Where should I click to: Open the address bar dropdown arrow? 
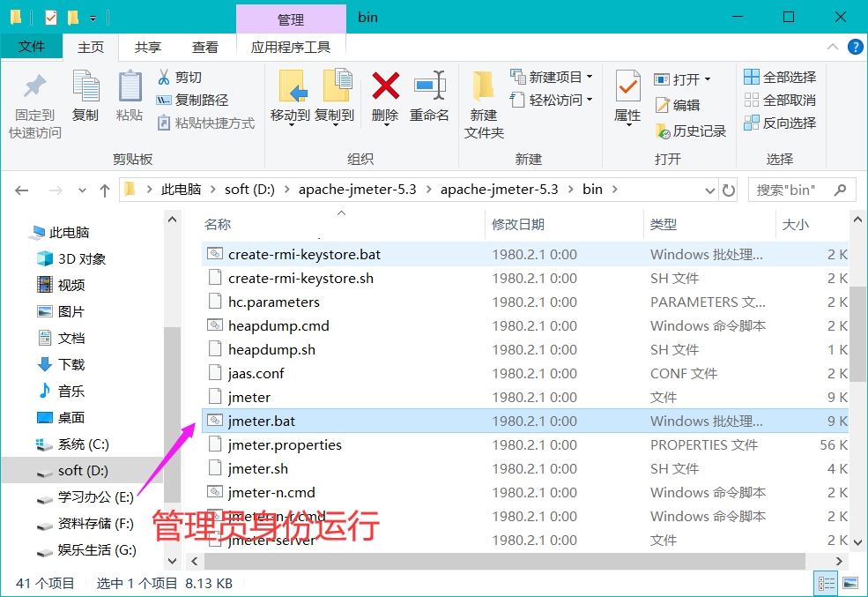[710, 189]
